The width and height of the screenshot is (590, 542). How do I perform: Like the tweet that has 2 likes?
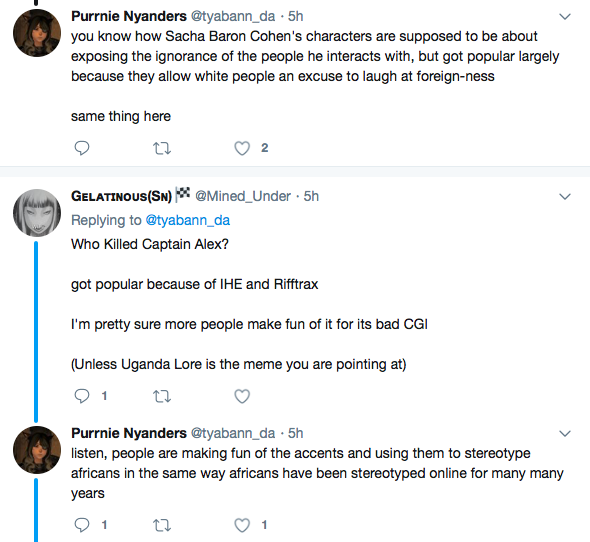(242, 148)
